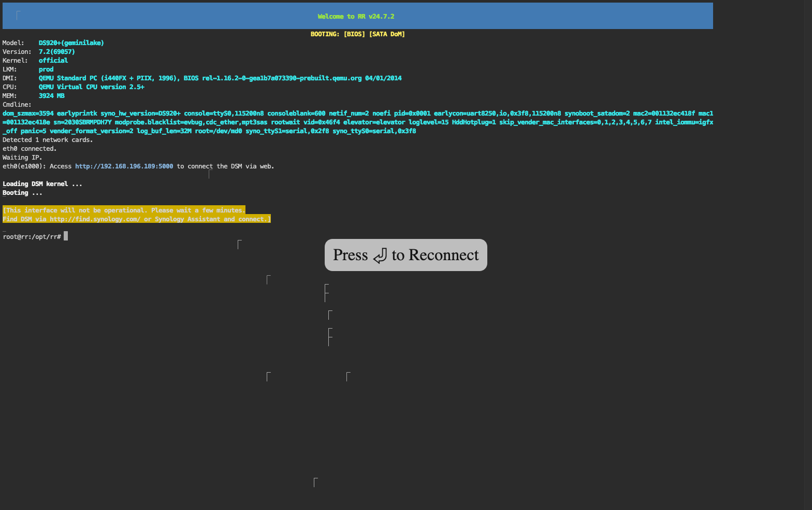Click the terminal cursor block after the prompt
Image resolution: width=812 pixels, height=510 pixels.
66,236
